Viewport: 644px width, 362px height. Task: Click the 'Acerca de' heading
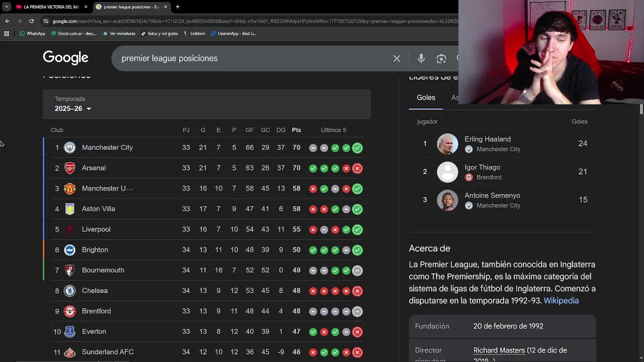click(429, 248)
